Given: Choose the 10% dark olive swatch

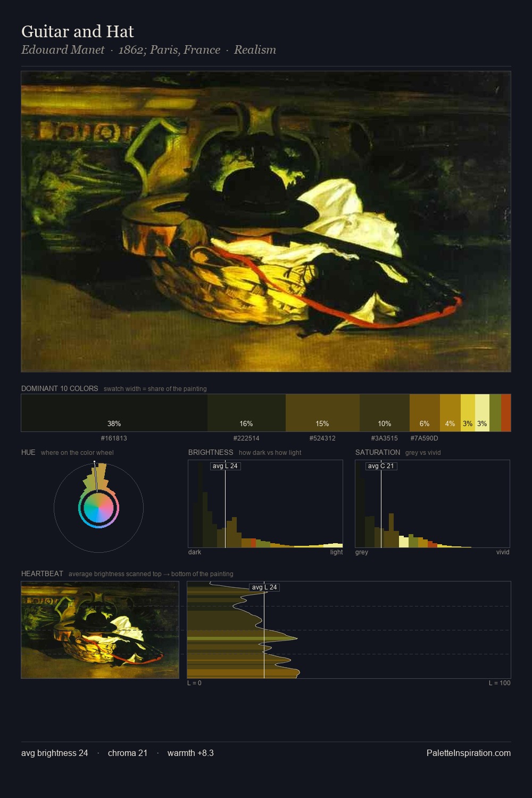Looking at the screenshot, I should [385, 413].
